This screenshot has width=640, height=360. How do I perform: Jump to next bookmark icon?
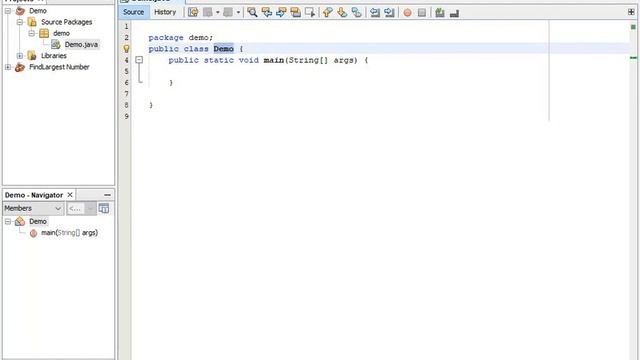[342, 12]
